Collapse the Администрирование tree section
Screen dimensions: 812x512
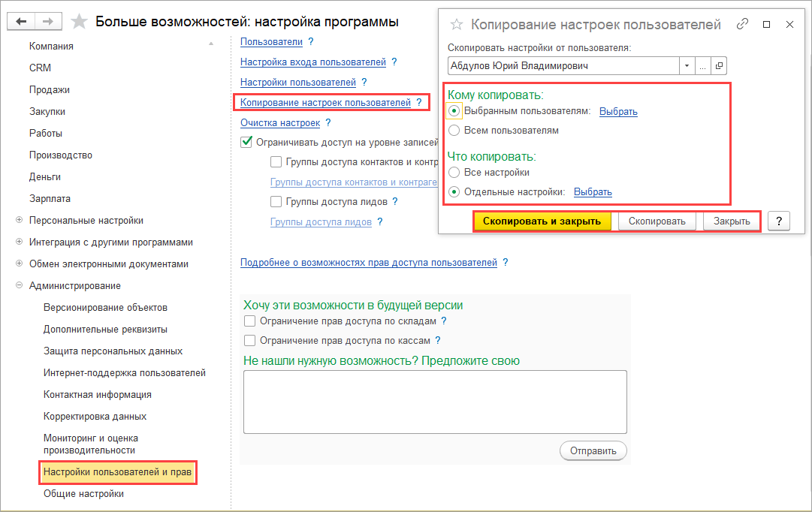tap(19, 286)
